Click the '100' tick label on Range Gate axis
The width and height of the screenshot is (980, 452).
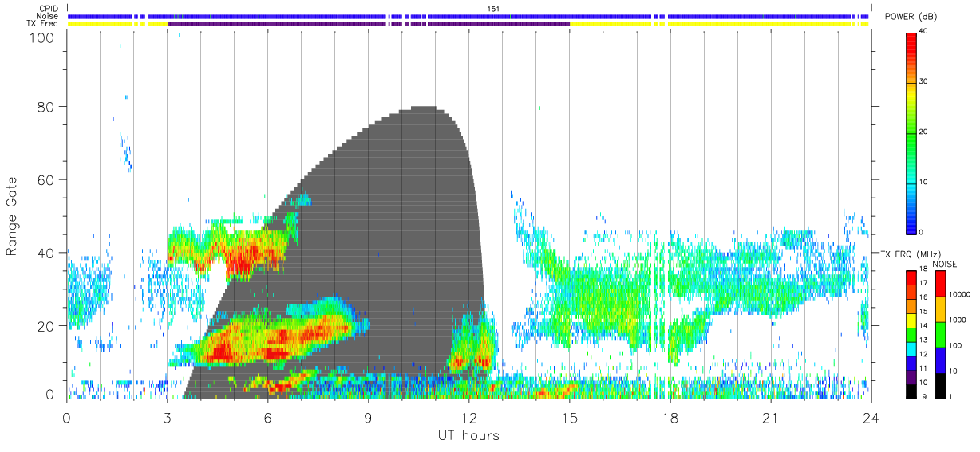[x=41, y=37]
